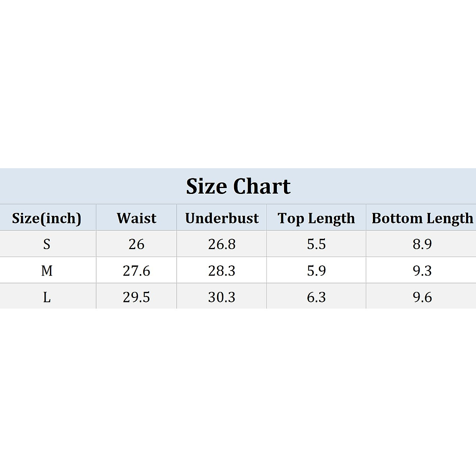This screenshot has height=476, width=476.
Task: Click the underbust value 30.3
Action: click(x=222, y=297)
